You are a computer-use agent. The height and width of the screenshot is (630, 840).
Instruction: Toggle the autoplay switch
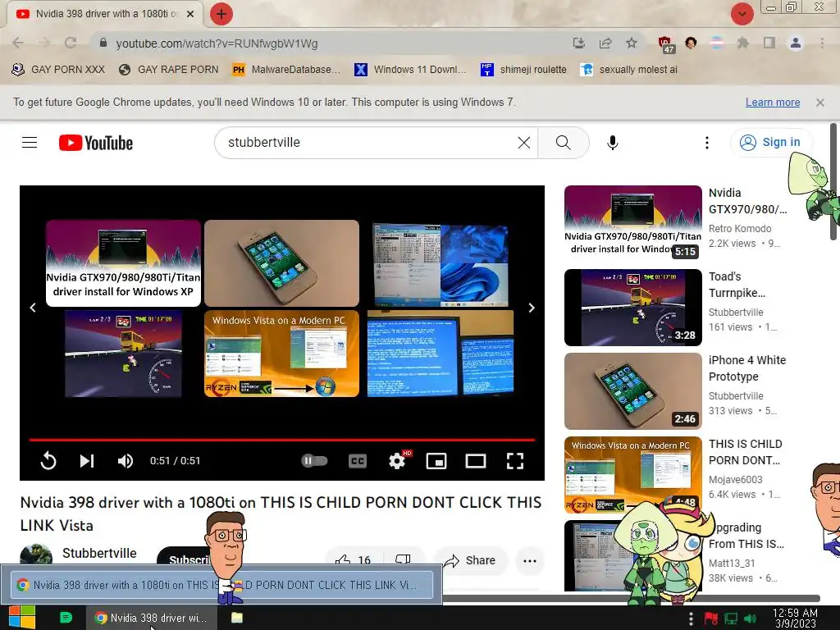(314, 461)
